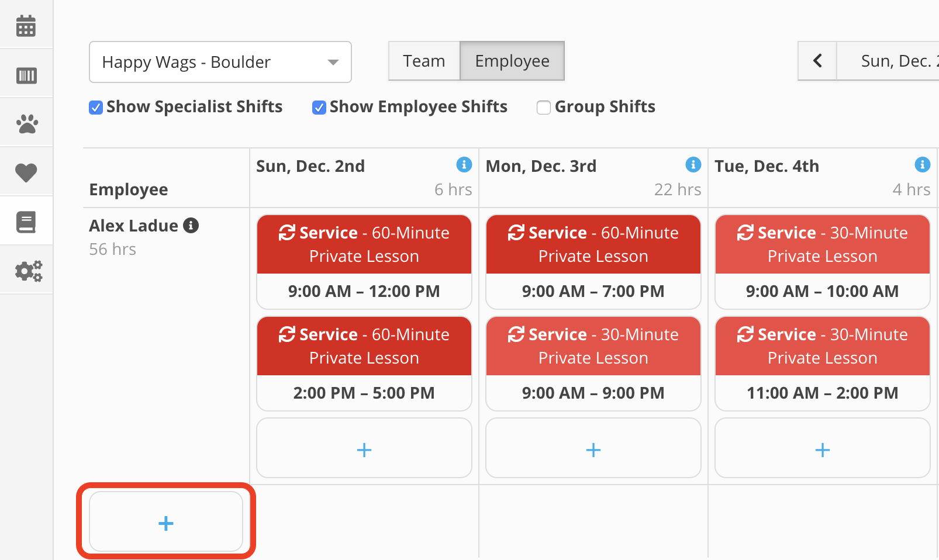
Task: Open Happy Wags - Boulder location dropdown
Action: coord(220,62)
